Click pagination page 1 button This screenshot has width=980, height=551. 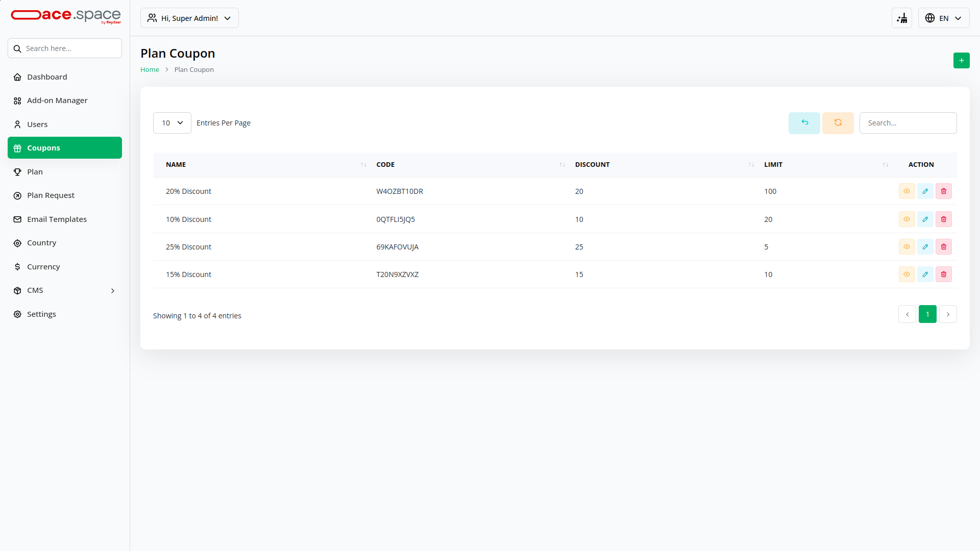[x=927, y=314]
